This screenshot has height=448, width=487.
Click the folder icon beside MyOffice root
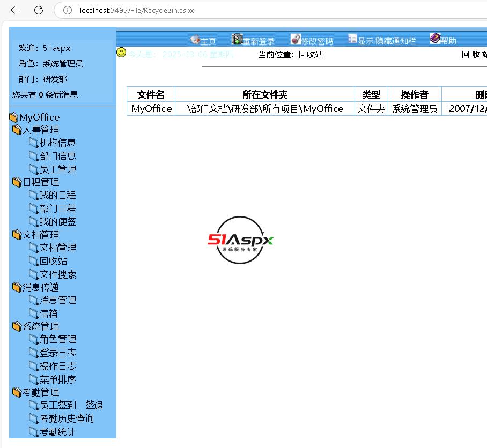point(13,117)
